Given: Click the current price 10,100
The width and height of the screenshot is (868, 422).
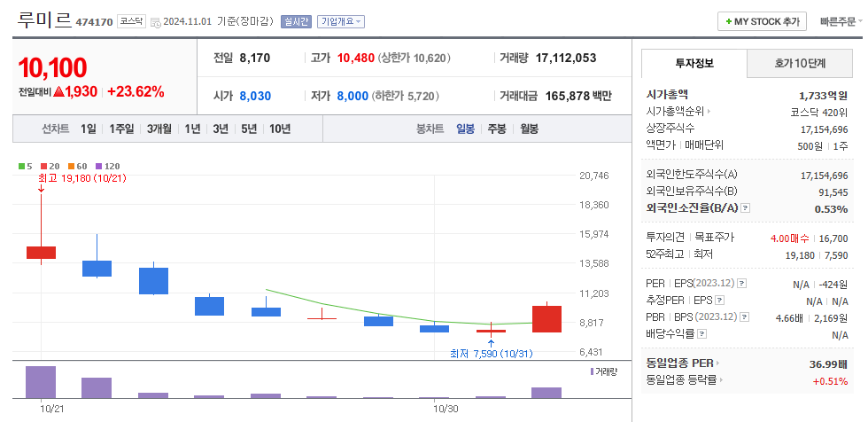Looking at the screenshot, I should pos(52,68).
